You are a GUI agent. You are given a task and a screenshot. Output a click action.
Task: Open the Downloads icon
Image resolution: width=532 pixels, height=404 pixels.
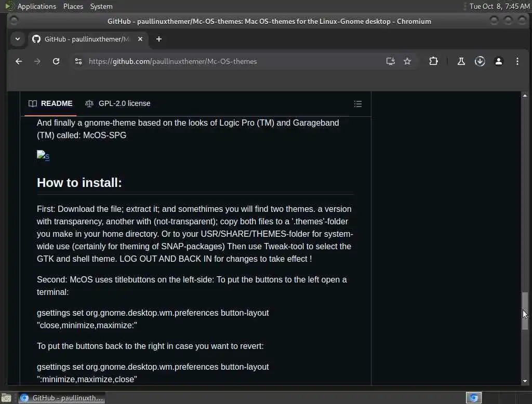tap(480, 61)
